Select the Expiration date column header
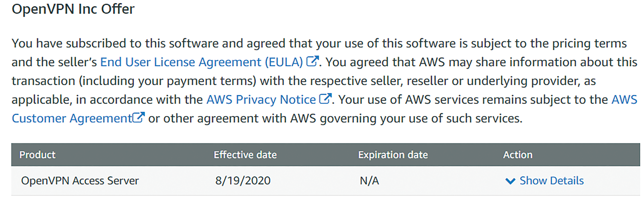The width and height of the screenshot is (644, 200). coord(393,155)
